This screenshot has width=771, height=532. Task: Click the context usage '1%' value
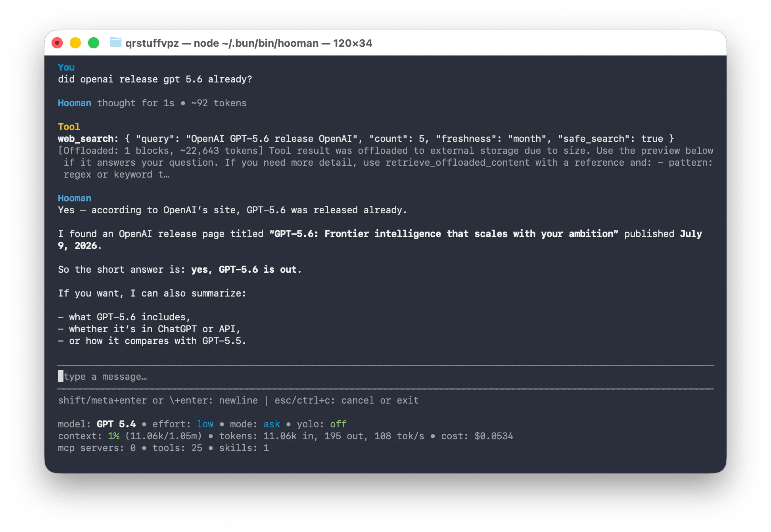114,436
